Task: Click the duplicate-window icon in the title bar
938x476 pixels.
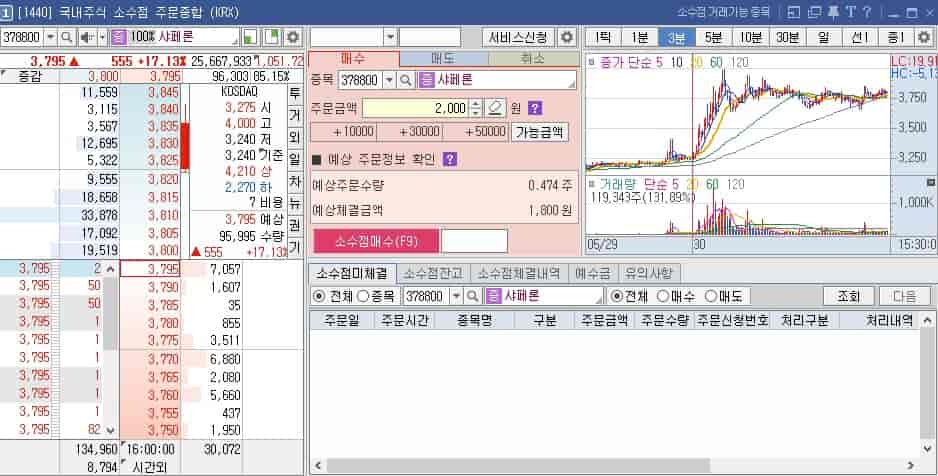Action: click(814, 12)
